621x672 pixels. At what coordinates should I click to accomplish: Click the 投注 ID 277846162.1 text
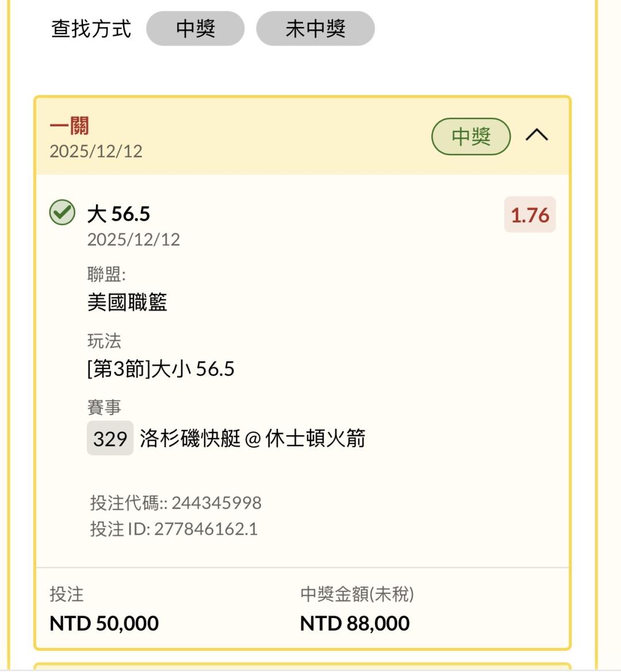click(174, 529)
